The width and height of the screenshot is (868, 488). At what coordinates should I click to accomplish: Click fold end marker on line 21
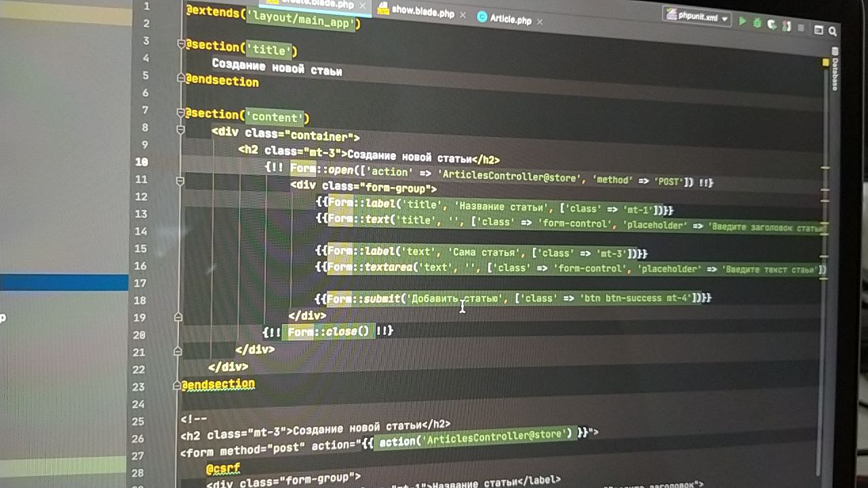[178, 351]
